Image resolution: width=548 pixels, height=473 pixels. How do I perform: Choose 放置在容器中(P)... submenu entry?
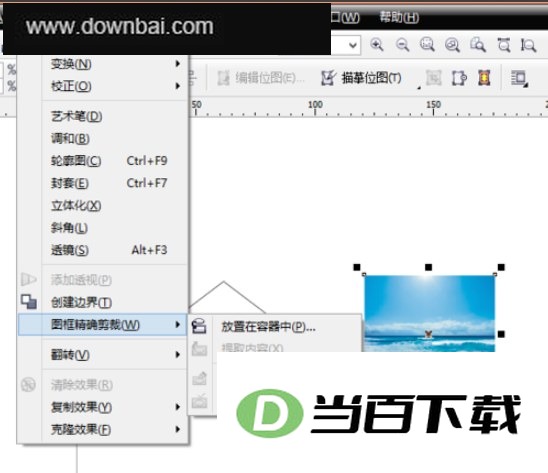(275, 327)
